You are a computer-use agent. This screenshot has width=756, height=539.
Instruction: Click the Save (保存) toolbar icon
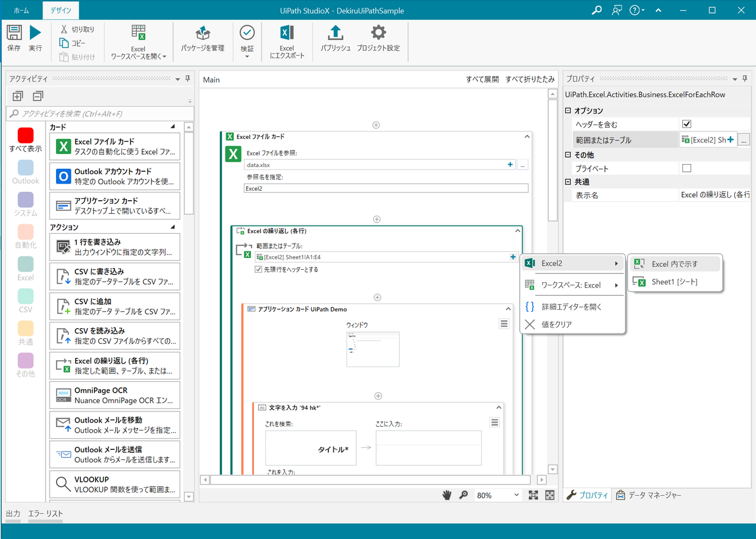point(14,33)
